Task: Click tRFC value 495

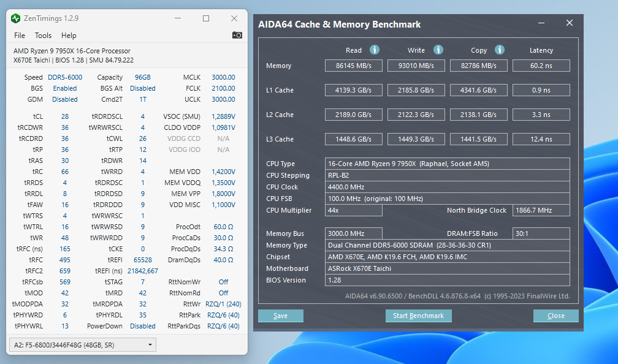Action: 65,260
